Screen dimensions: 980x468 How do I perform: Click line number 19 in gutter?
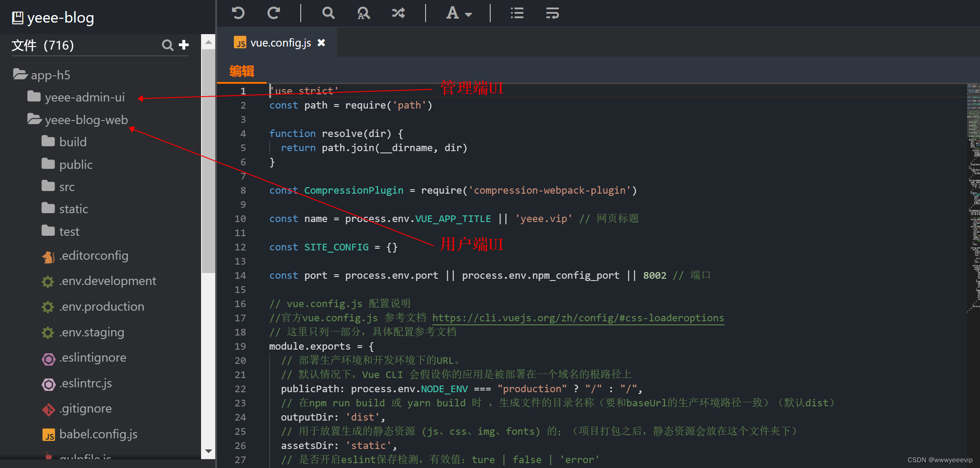tap(240, 346)
